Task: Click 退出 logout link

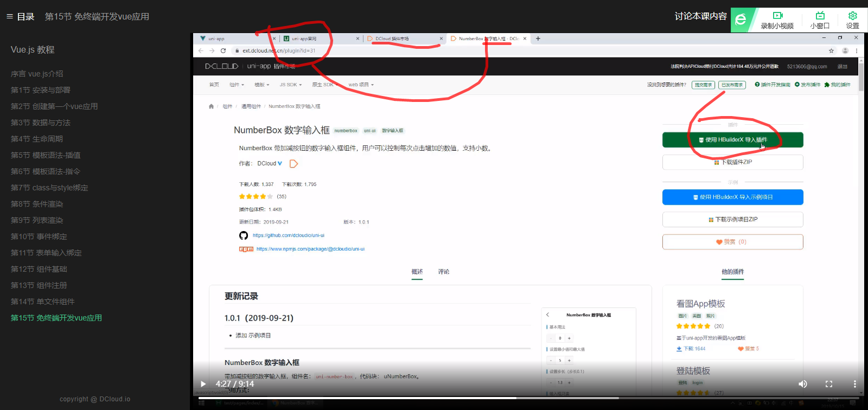Action: coord(842,67)
